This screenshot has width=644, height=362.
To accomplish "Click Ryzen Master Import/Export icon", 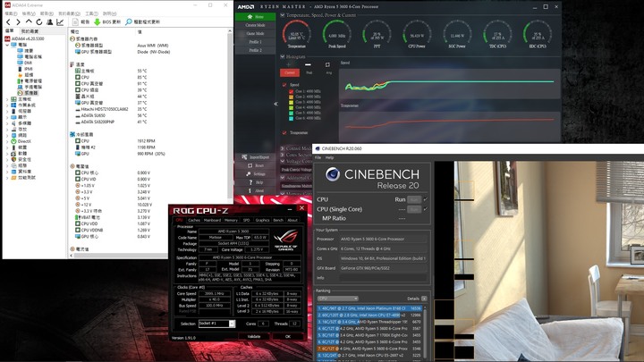I will (x=244, y=157).
